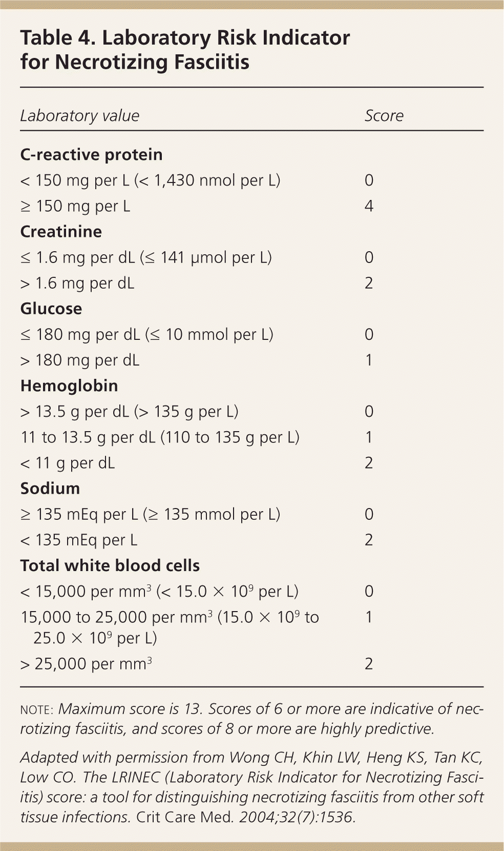Select the '> 1.6 mg per dL' row
The height and width of the screenshot is (851, 504).
tap(77, 283)
